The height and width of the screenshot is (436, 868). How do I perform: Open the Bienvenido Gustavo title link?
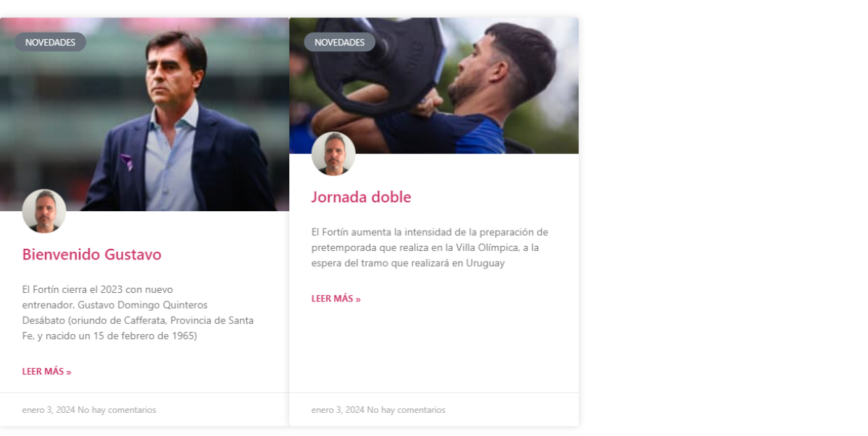point(92,255)
